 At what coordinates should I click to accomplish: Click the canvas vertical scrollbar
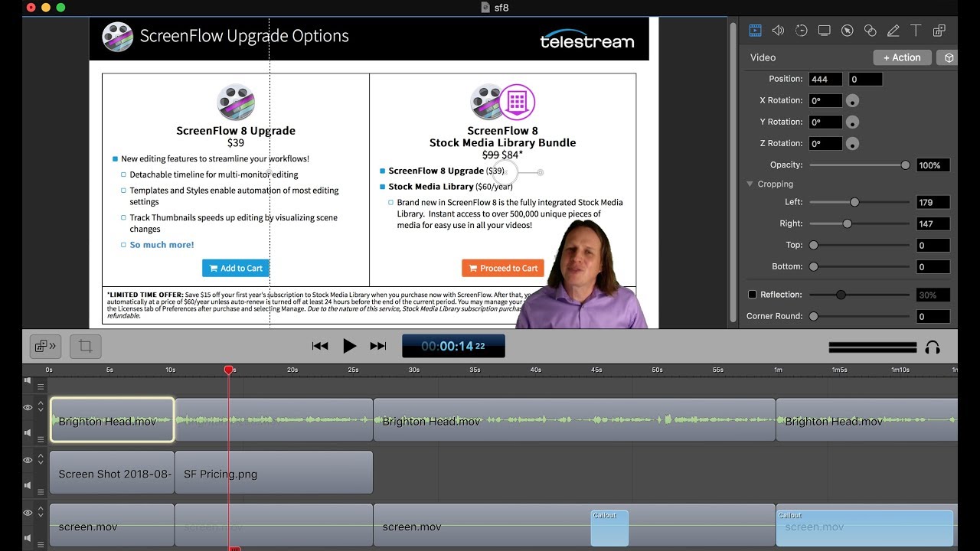(x=733, y=172)
